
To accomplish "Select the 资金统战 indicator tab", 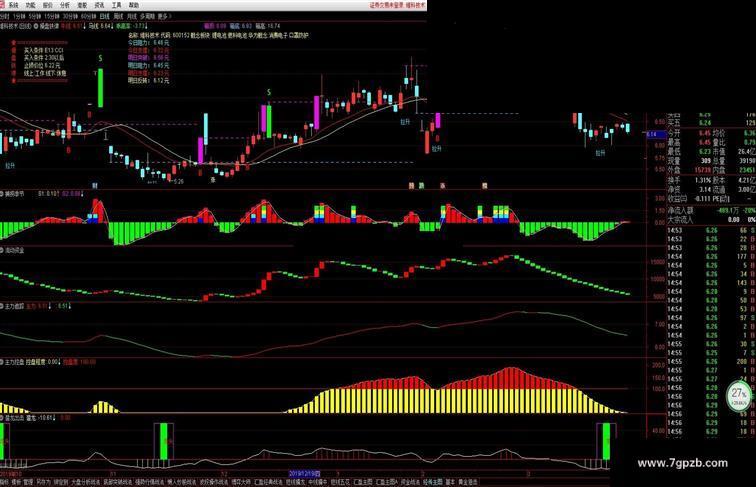I will point(410,482).
